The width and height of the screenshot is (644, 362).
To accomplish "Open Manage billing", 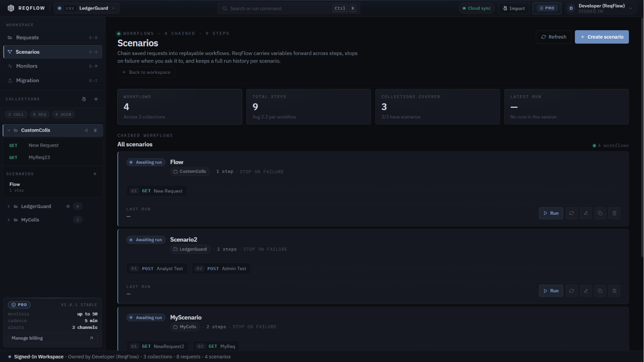I will (x=52, y=338).
